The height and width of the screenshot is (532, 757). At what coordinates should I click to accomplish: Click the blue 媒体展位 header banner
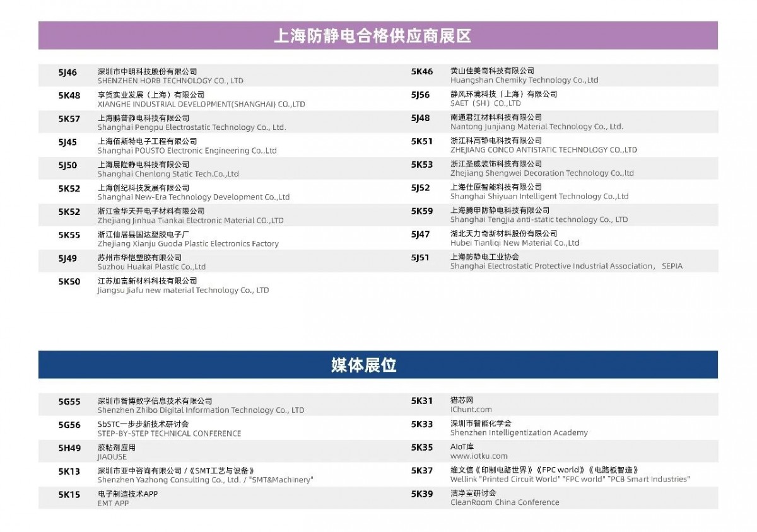[377, 365]
